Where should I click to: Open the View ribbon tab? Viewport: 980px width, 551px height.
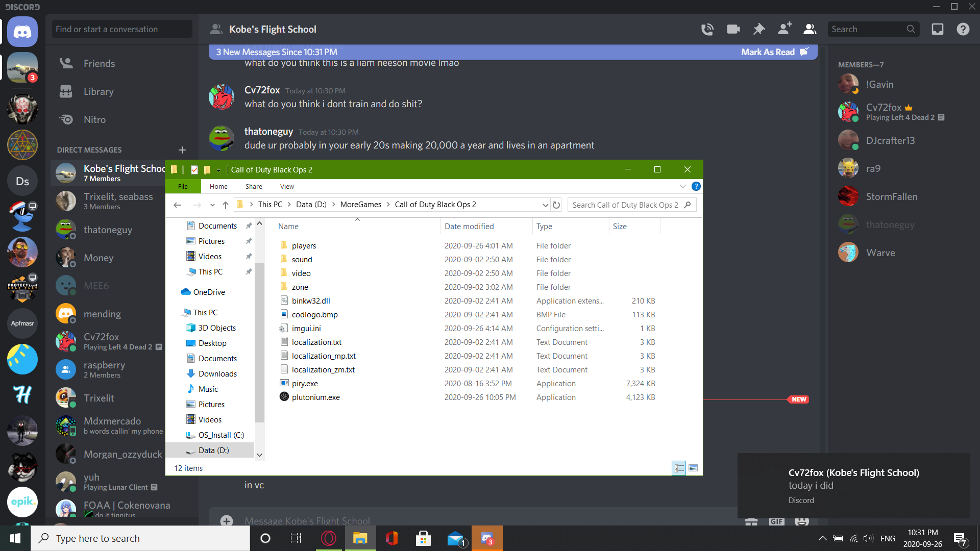[287, 186]
